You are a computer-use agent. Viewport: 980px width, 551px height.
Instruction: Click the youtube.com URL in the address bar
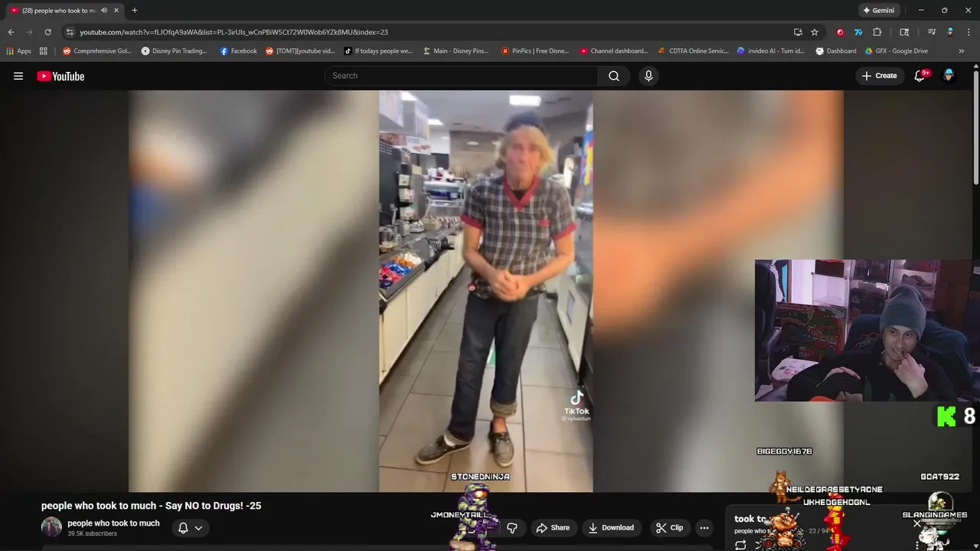(x=234, y=32)
